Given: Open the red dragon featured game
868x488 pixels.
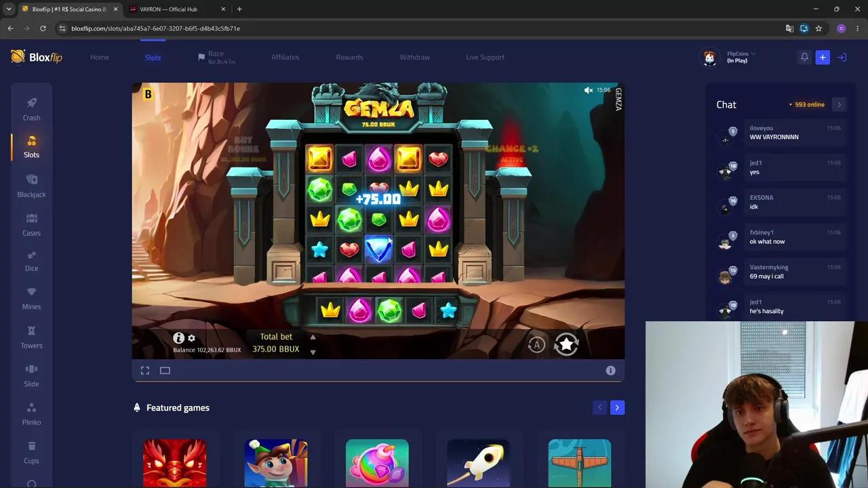Looking at the screenshot, I should click(175, 463).
